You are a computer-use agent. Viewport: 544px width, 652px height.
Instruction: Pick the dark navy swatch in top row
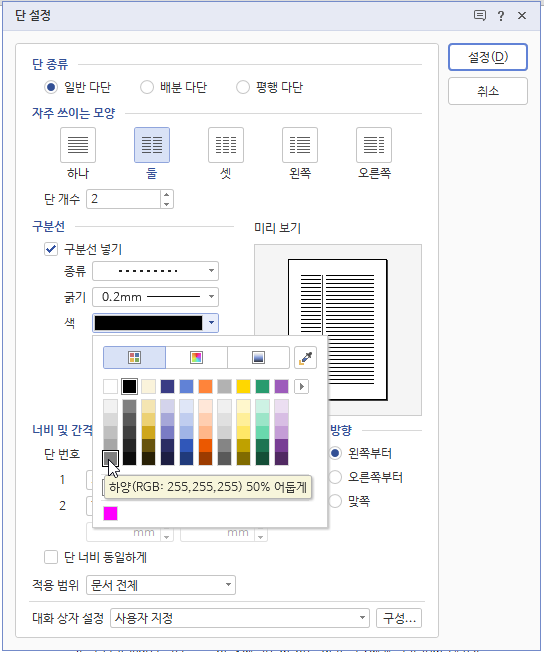pos(167,387)
